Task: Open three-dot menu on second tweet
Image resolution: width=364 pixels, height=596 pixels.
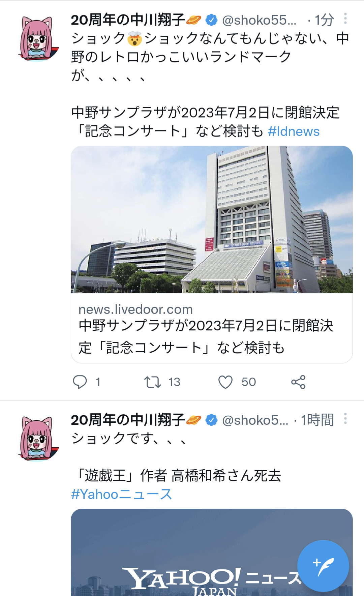Action: click(345, 418)
